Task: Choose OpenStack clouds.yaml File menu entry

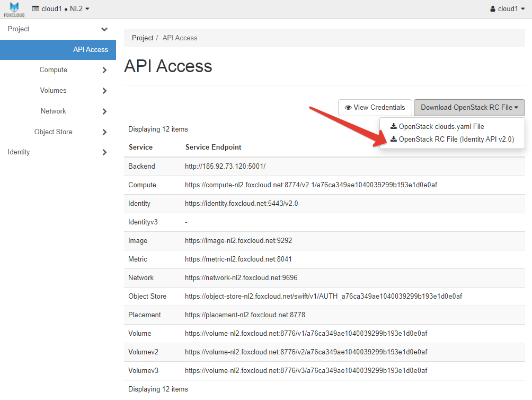Action: click(x=441, y=126)
